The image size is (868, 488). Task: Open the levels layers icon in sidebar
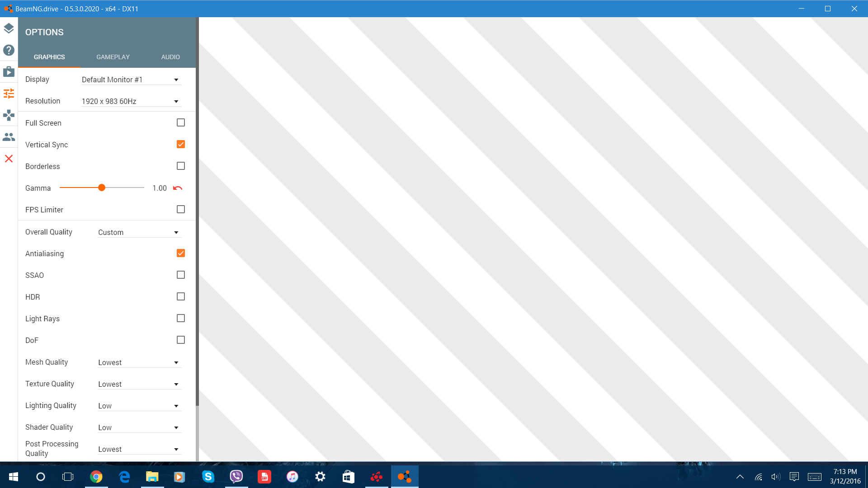[9, 28]
